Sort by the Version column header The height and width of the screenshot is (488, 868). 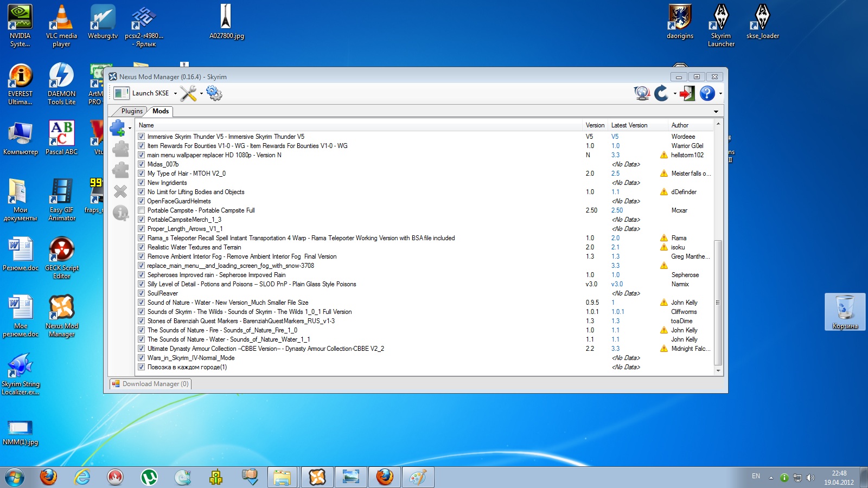coord(595,125)
